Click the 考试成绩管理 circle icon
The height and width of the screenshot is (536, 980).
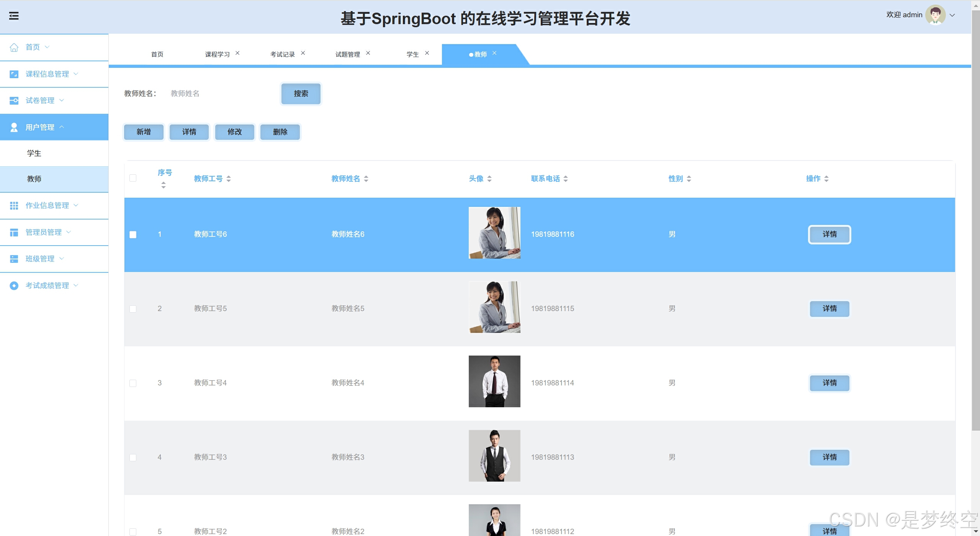[x=14, y=286]
